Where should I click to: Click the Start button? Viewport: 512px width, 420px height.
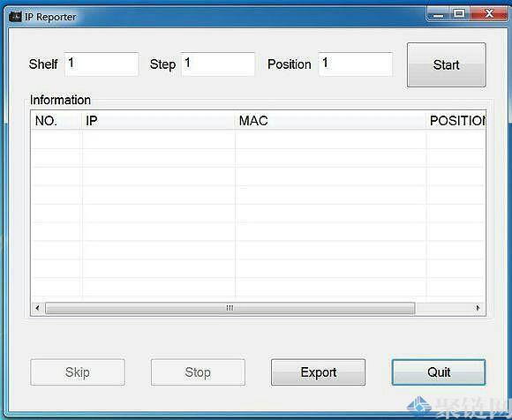pos(447,64)
